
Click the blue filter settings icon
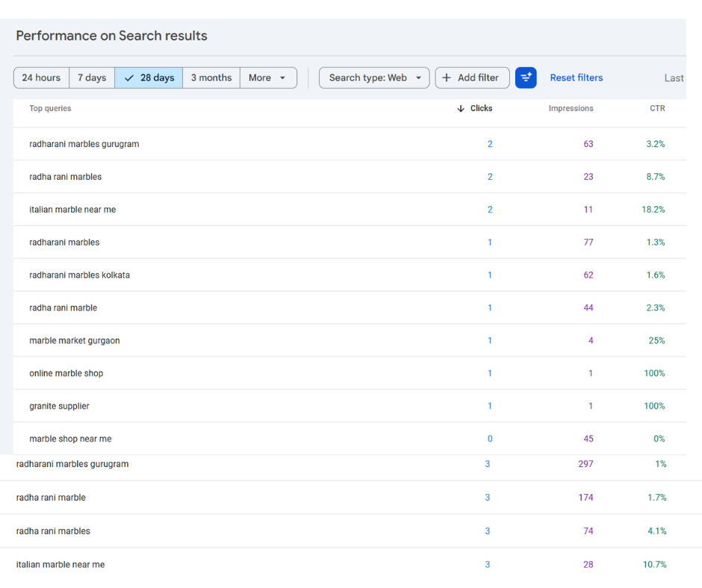coord(526,78)
